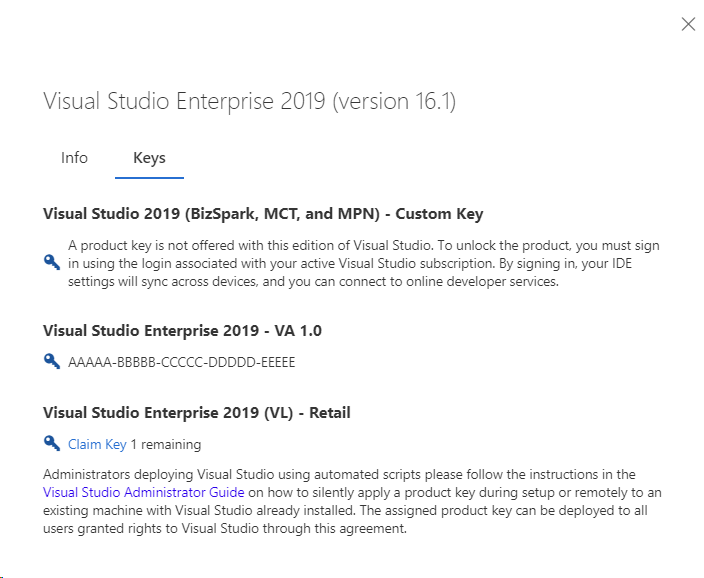Close the product keys dialog
Image resolution: width=704 pixels, height=578 pixels.
(x=688, y=24)
